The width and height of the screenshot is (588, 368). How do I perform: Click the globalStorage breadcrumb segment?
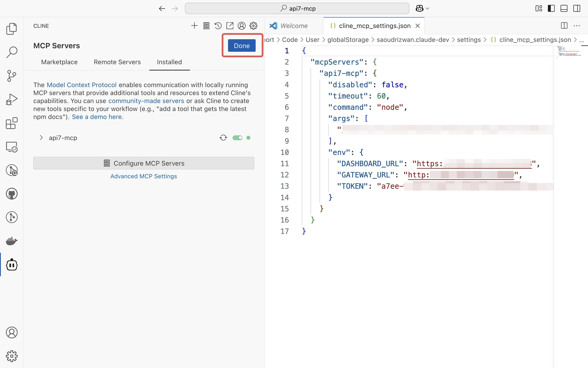[348, 40]
